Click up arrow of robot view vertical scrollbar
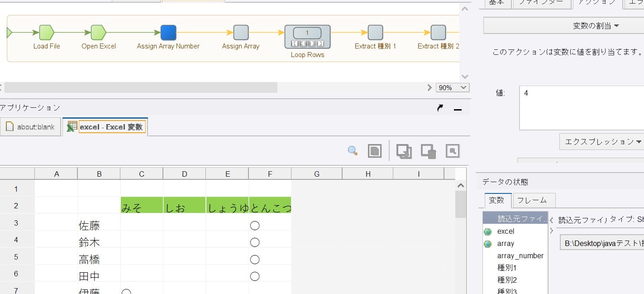Screen dimensions: 644x294 click(465, 9)
